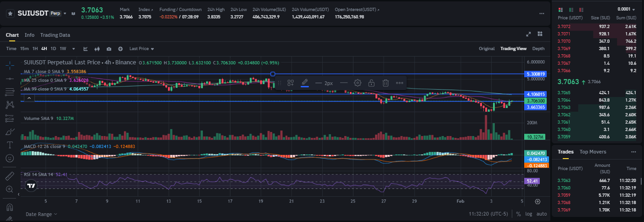Toggle logarithmic scale with log button
This screenshot has height=222, width=644.
(529, 214)
